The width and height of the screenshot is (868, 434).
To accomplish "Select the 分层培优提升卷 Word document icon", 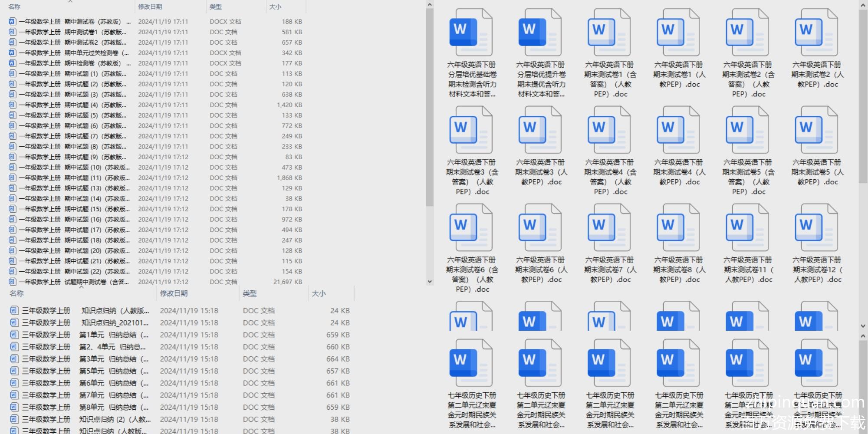I will tap(540, 33).
